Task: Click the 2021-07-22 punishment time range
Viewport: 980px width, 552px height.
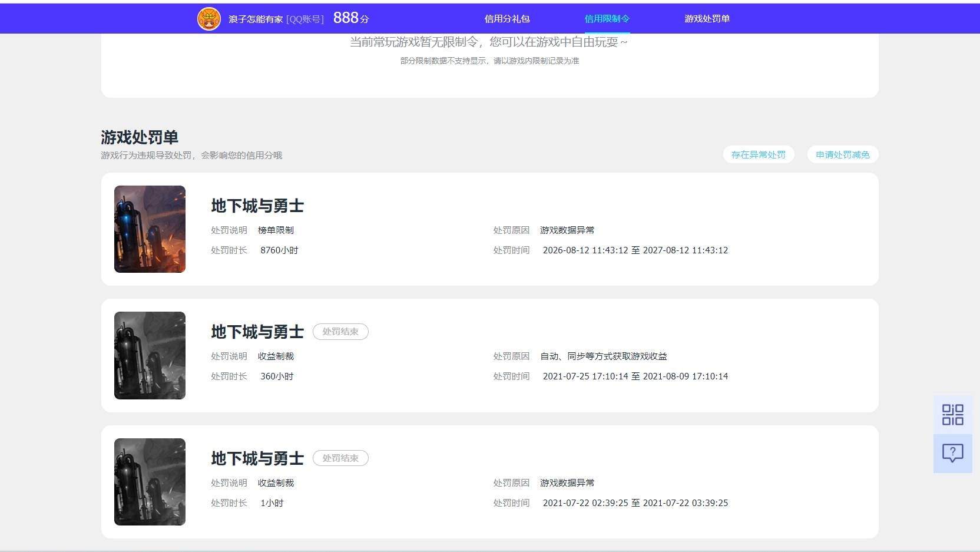Action: point(635,503)
